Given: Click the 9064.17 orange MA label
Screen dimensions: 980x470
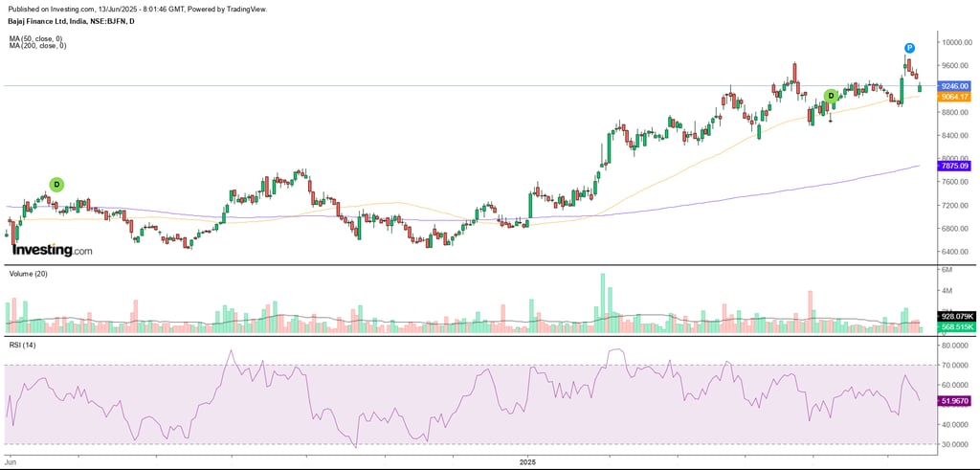Looking at the screenshot, I should 955,97.
